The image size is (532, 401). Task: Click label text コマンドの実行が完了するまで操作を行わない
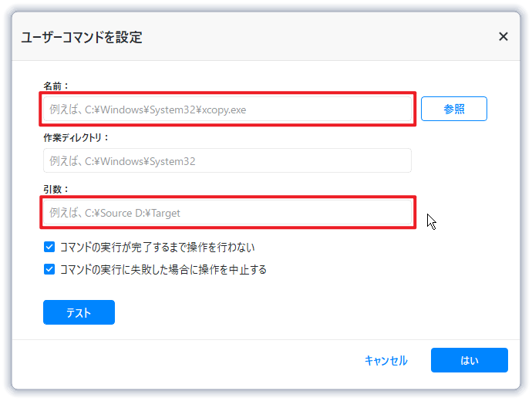(157, 248)
